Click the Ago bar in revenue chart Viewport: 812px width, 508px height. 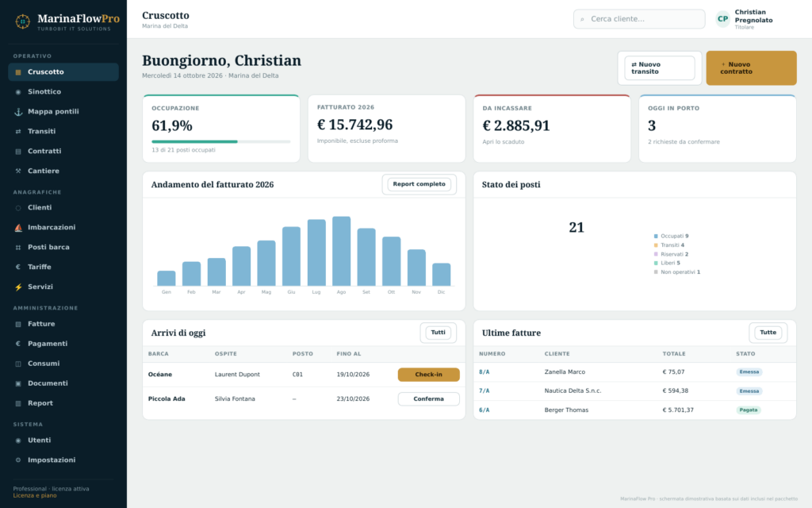[341, 251]
